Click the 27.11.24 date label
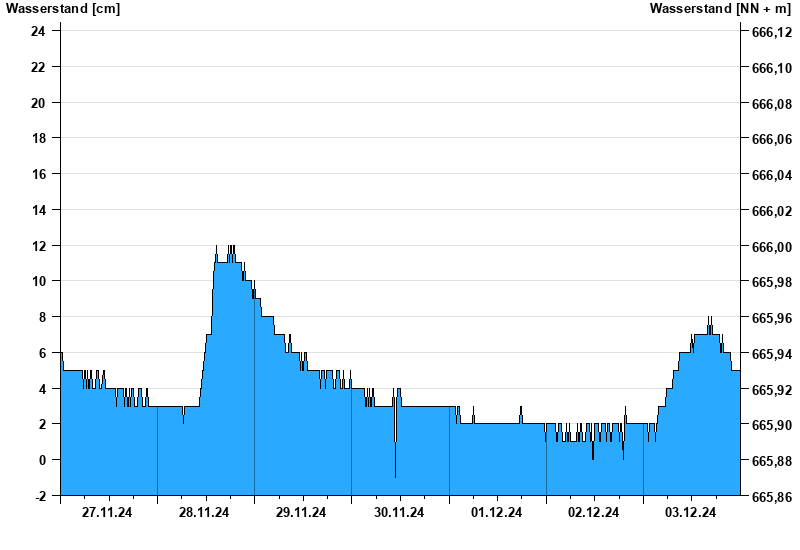Viewport: 800px width, 550px height. [x=107, y=512]
